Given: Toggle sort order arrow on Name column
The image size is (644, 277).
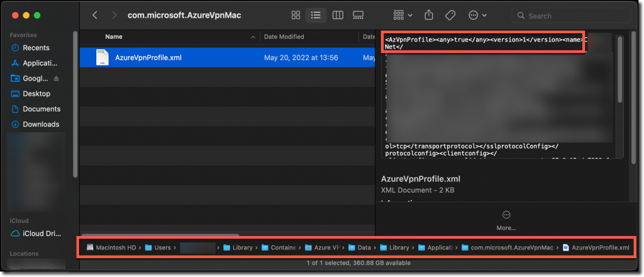Looking at the screenshot, I should tap(253, 37).
